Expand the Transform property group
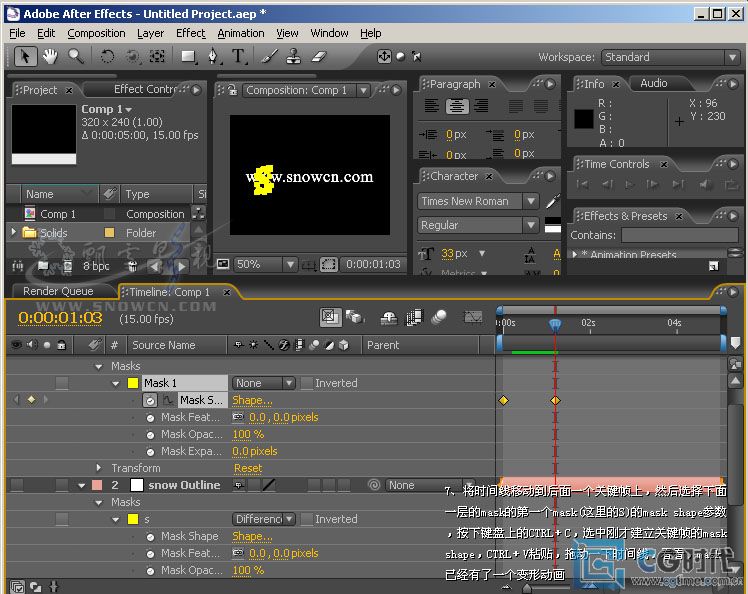 tap(99, 468)
